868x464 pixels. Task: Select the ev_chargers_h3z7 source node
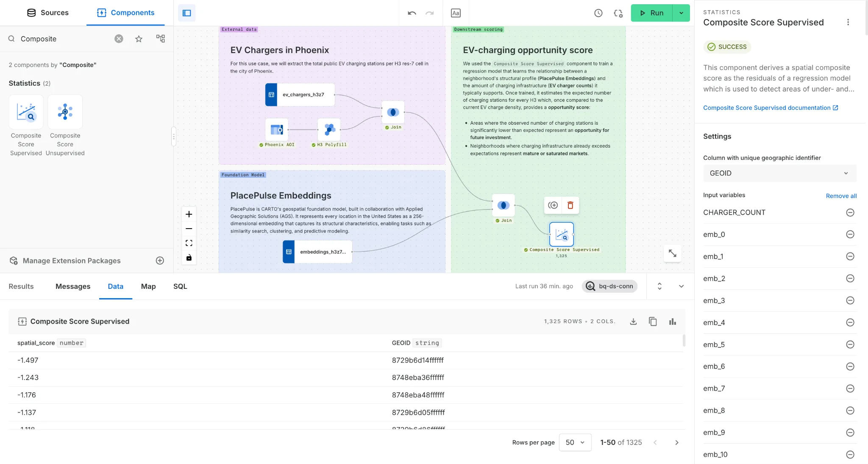click(300, 95)
